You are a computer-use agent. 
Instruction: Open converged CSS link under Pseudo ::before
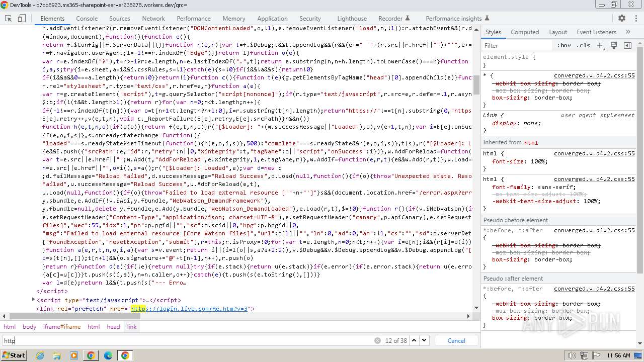[x=594, y=230]
